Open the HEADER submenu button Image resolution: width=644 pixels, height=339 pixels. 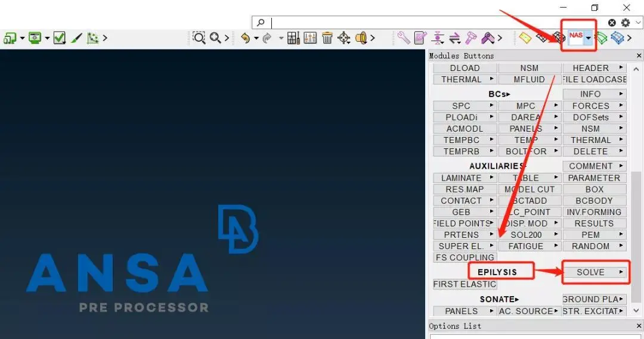pyautogui.click(x=595, y=68)
